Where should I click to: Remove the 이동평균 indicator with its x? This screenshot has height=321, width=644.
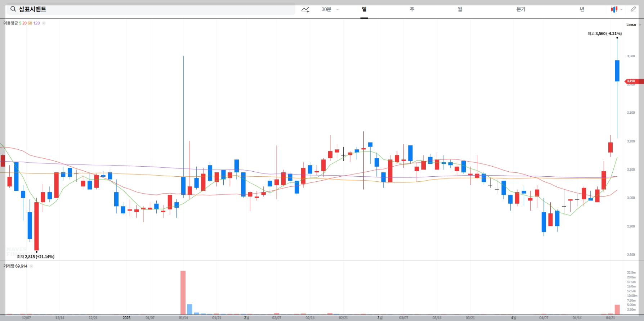pos(44,23)
